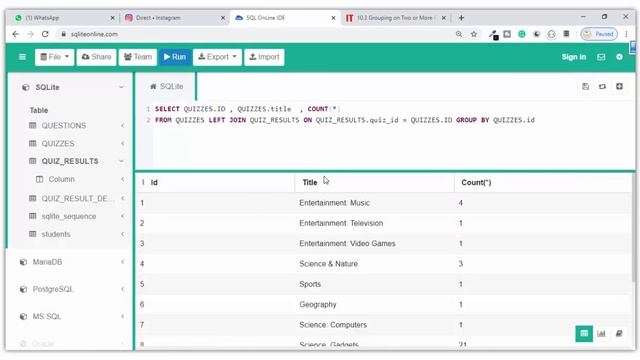Open a new browser tab
Viewport: 640px width, 360px height.
pyautogui.click(x=461, y=18)
